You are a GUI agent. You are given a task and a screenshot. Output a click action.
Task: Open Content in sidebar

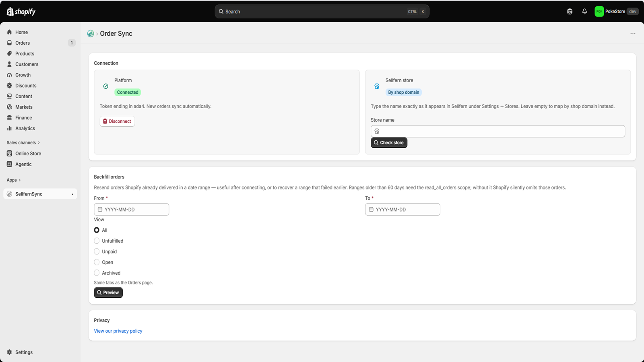coord(40,97)
